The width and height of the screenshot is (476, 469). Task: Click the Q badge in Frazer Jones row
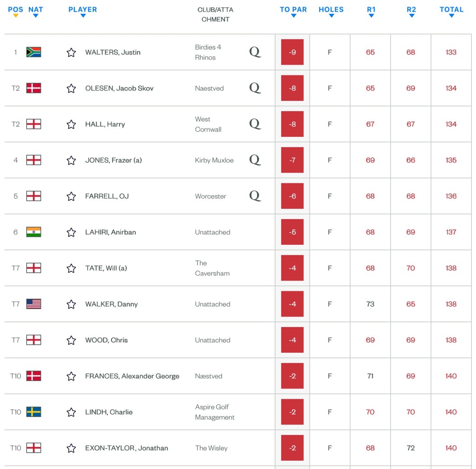pyautogui.click(x=255, y=160)
